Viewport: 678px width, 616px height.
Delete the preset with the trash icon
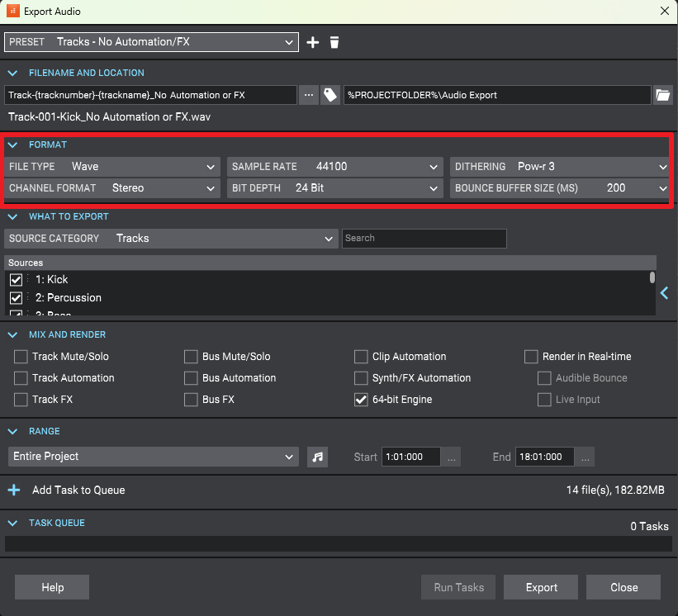[x=334, y=42]
